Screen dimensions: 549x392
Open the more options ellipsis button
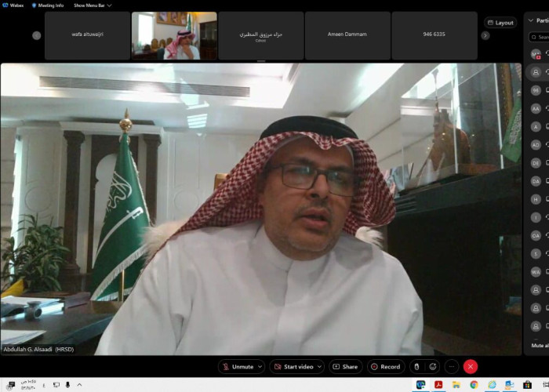[x=451, y=366]
